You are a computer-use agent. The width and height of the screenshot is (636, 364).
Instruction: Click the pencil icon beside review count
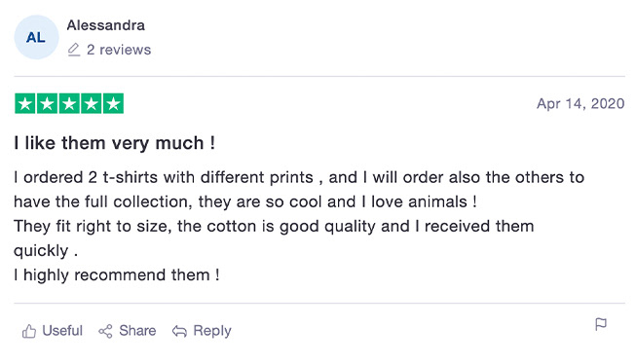74,50
